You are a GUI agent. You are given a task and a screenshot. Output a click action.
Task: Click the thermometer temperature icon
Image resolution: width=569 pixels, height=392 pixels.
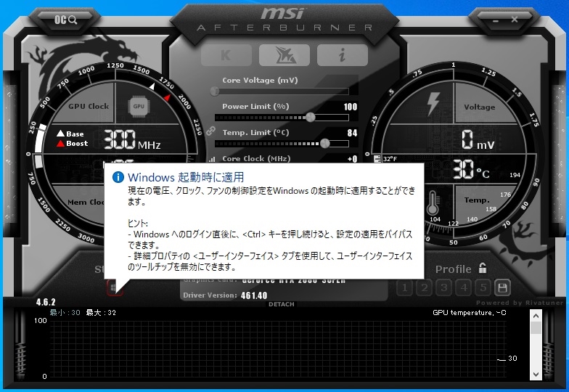[433, 203]
